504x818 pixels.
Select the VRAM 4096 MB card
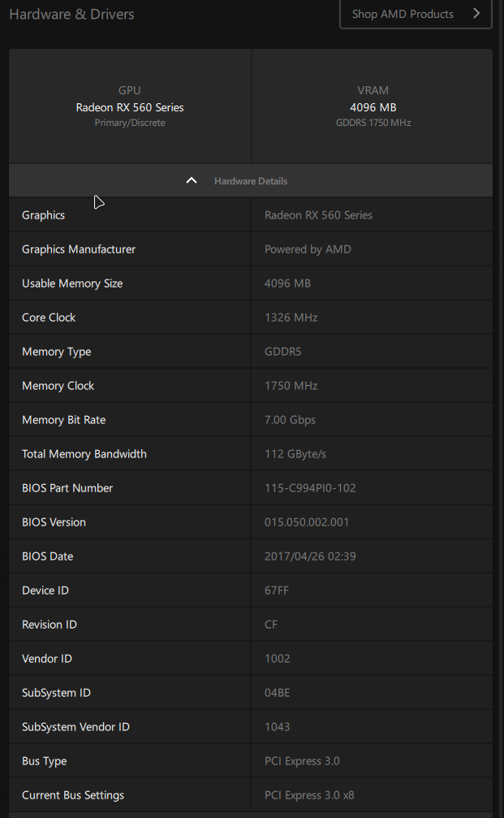373,107
